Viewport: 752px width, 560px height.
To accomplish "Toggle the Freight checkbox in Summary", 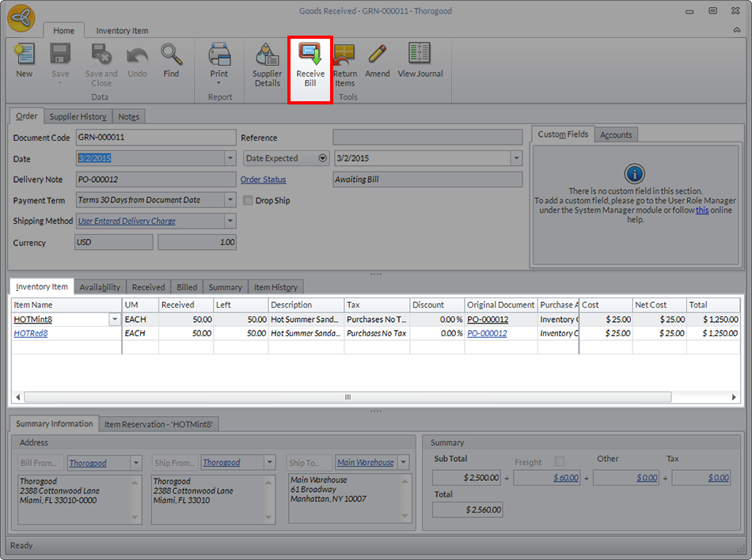I will tap(560, 462).
